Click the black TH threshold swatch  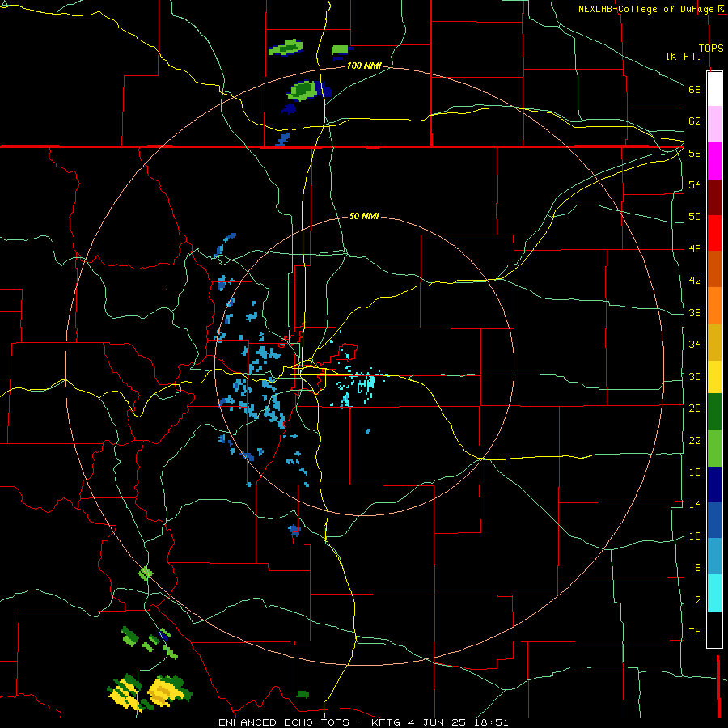[714, 629]
